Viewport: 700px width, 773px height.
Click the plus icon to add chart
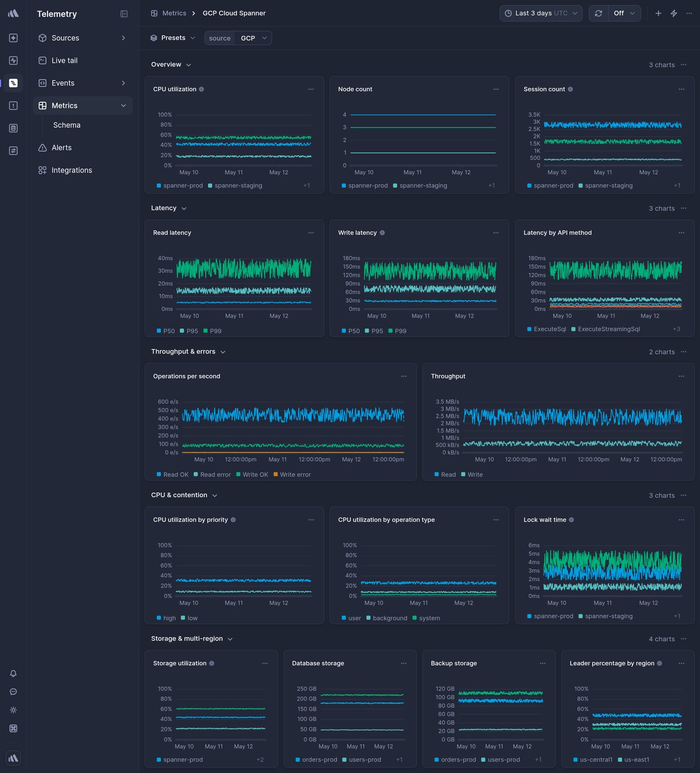coord(658,13)
